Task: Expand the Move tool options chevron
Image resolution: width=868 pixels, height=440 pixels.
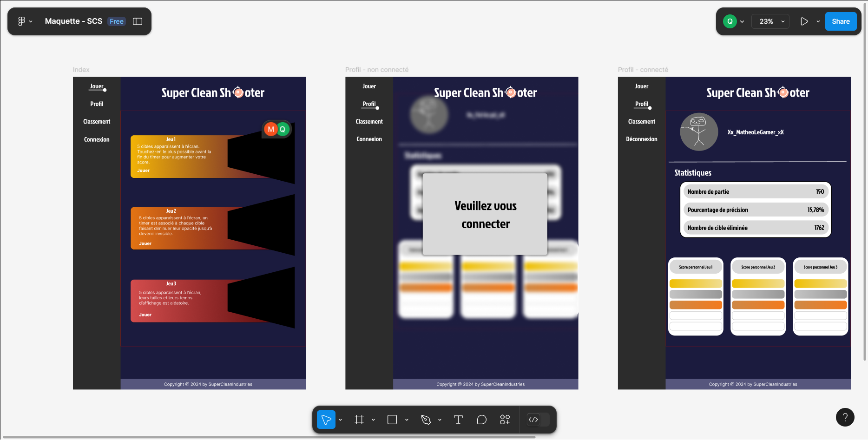Action: pos(341,420)
